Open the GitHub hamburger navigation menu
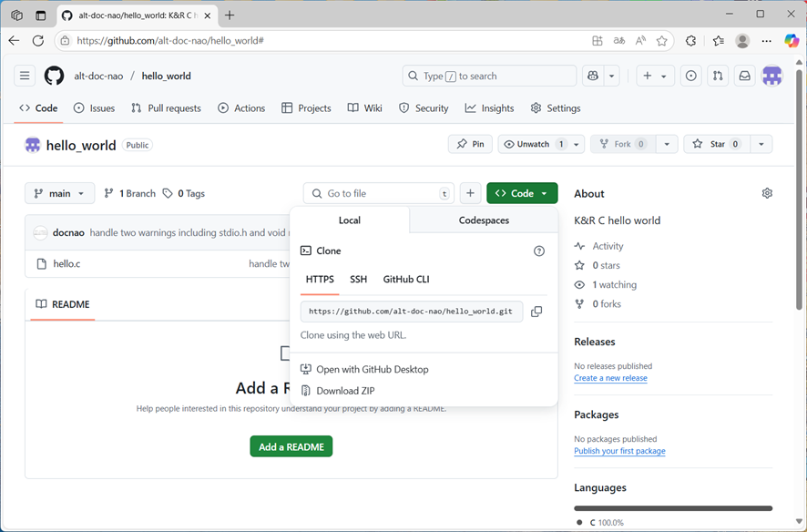The image size is (807, 532). (25, 77)
